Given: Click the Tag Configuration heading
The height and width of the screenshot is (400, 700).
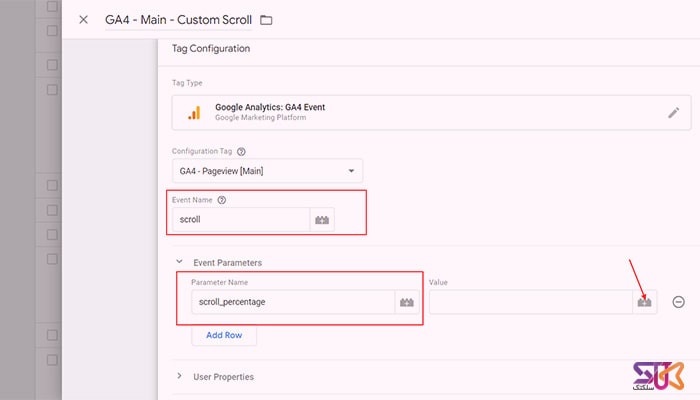Looking at the screenshot, I should click(x=211, y=49).
